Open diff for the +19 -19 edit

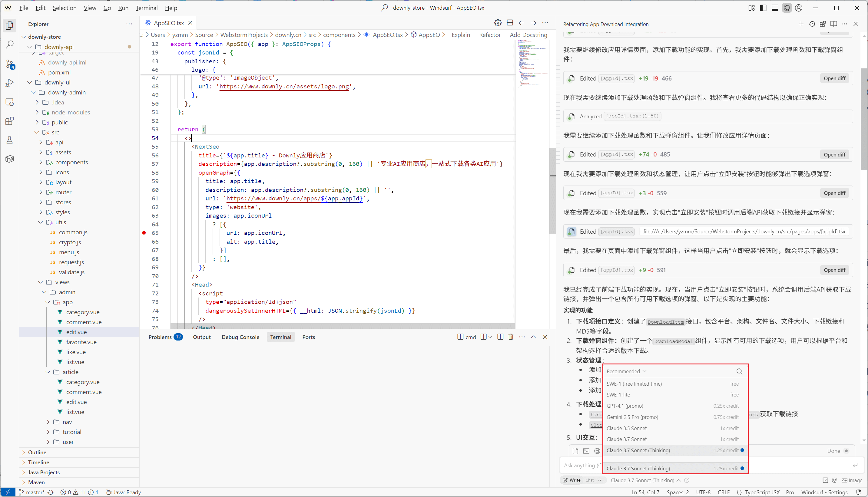(x=835, y=78)
